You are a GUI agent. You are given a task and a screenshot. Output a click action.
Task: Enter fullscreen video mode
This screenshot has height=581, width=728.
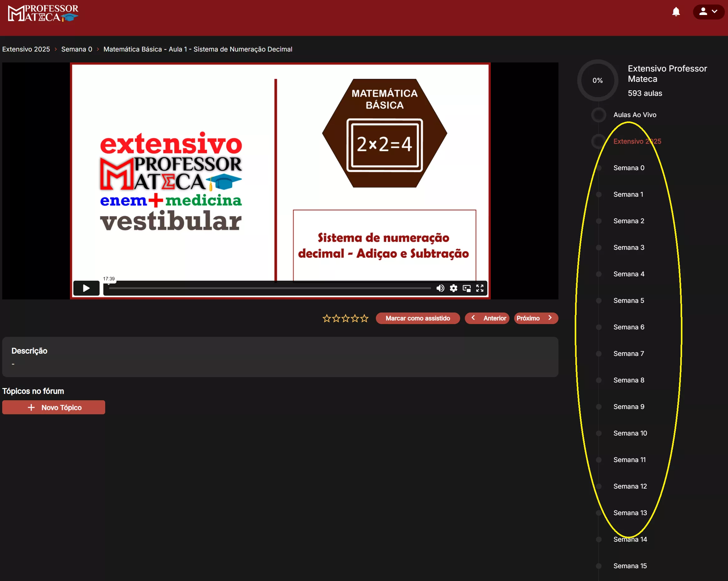(x=480, y=288)
